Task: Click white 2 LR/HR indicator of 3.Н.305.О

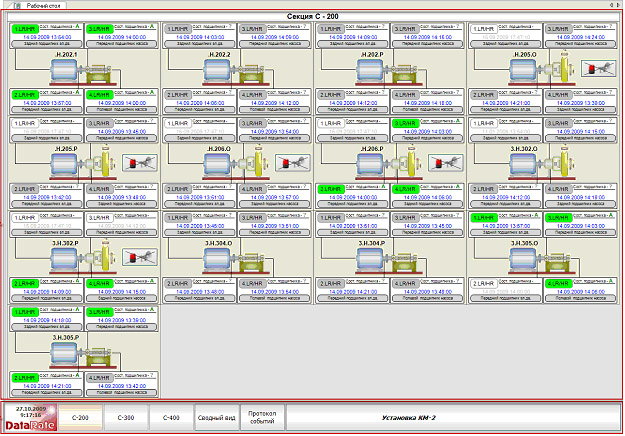Action: click(x=484, y=284)
